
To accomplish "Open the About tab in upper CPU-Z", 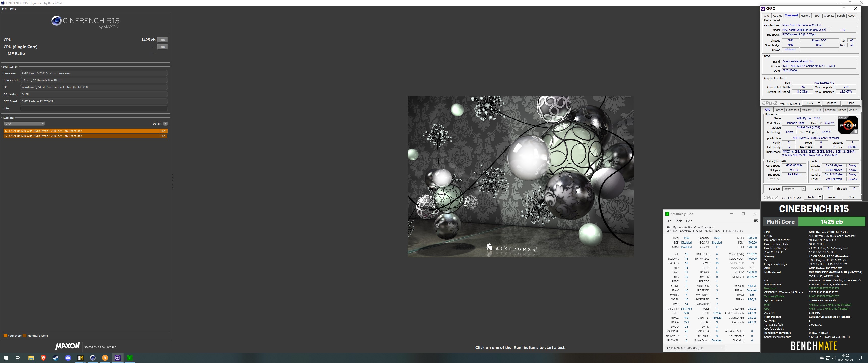I will tap(852, 16).
